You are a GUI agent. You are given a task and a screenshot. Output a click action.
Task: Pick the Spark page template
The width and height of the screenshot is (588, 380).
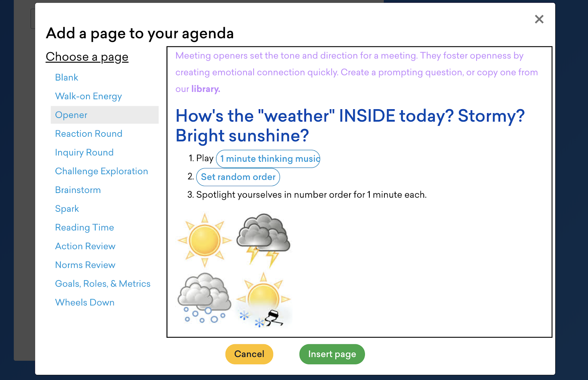(x=67, y=209)
